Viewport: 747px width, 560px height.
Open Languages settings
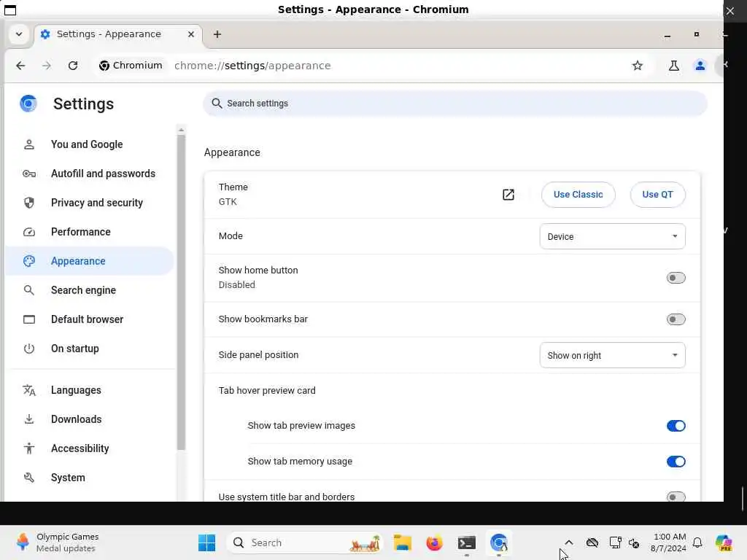pyautogui.click(x=90, y=390)
